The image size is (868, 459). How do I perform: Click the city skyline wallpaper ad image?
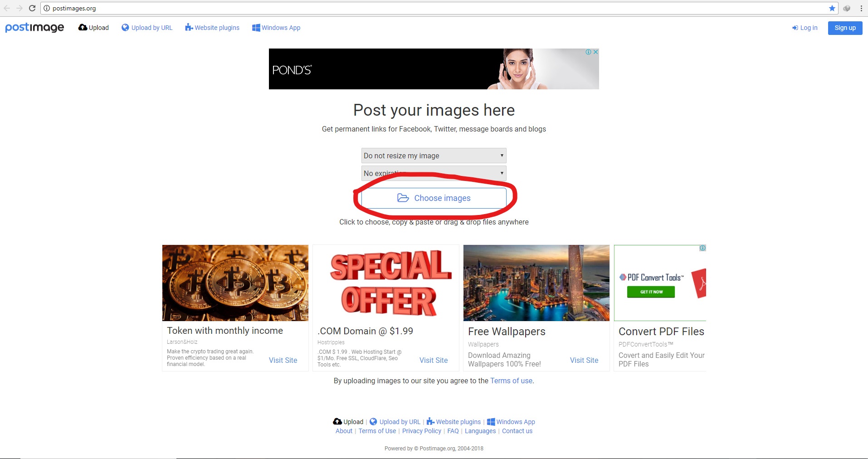(536, 283)
